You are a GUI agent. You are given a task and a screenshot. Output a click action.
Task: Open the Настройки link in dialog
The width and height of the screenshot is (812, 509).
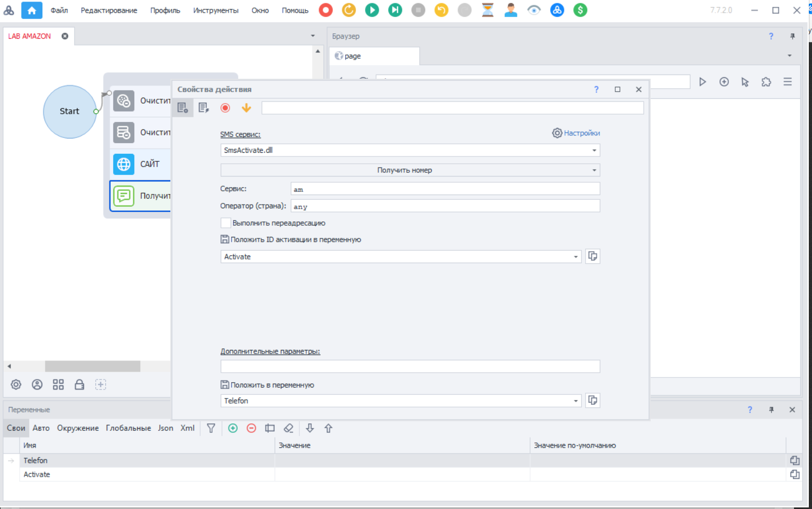tap(576, 133)
